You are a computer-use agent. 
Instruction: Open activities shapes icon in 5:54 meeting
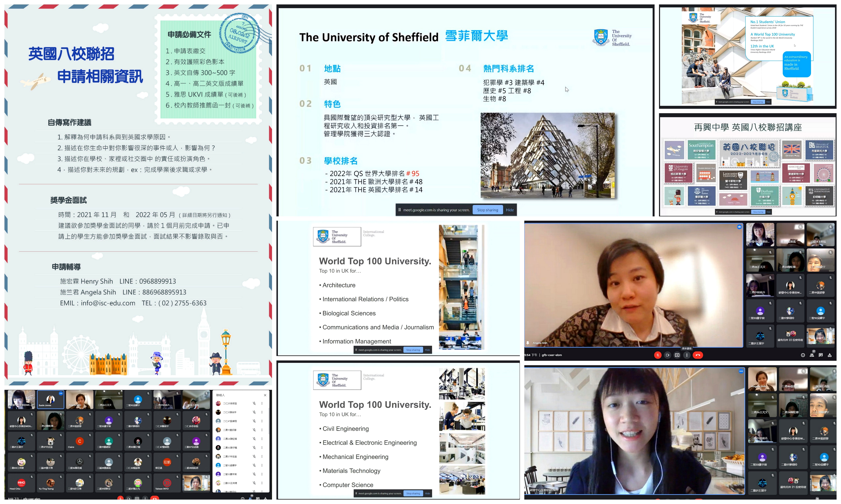(x=830, y=355)
